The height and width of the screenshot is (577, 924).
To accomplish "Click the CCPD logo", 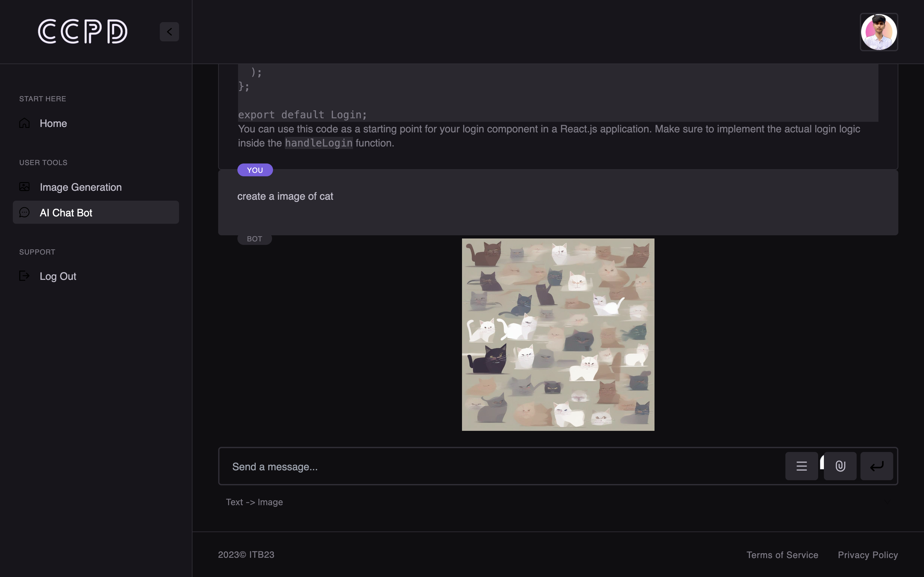I will point(82,31).
